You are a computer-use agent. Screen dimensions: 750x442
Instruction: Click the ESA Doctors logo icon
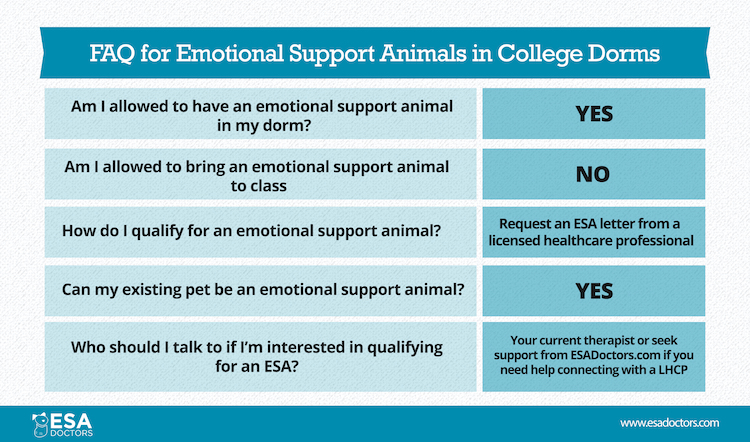(40, 424)
